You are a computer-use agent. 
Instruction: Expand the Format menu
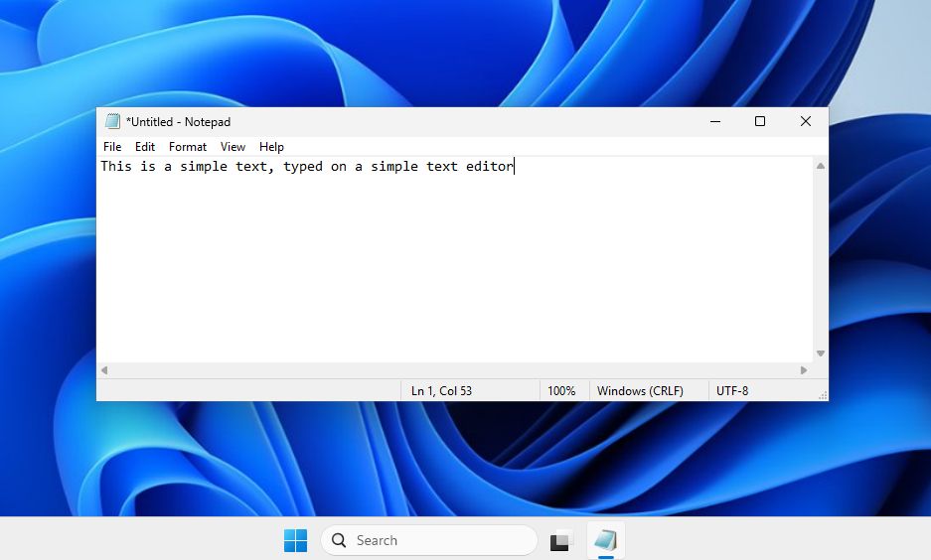pyautogui.click(x=188, y=147)
